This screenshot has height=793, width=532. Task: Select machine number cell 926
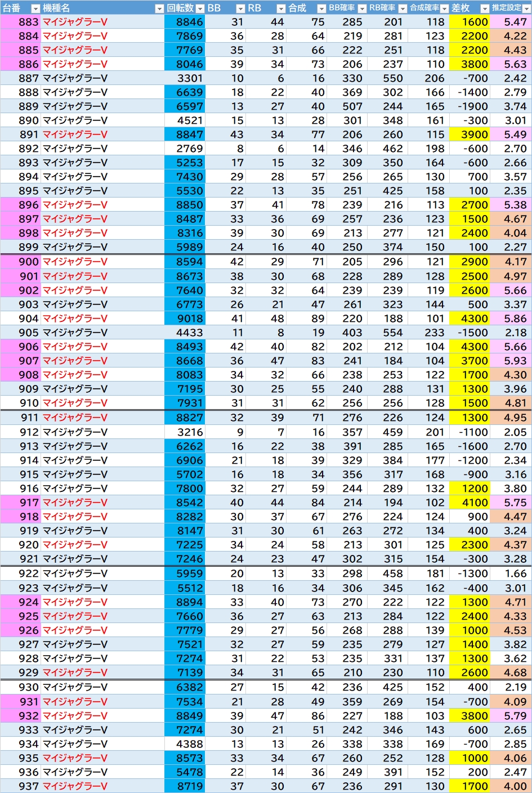(x=21, y=630)
